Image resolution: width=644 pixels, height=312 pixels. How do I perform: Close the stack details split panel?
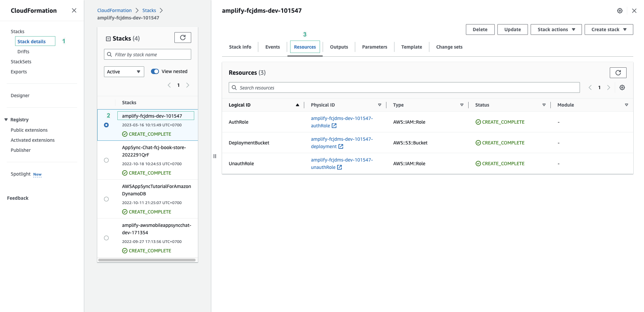click(x=634, y=11)
